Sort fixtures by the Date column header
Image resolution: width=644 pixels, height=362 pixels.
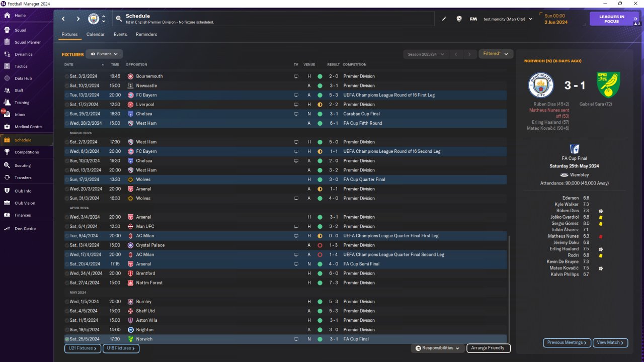pos(69,65)
